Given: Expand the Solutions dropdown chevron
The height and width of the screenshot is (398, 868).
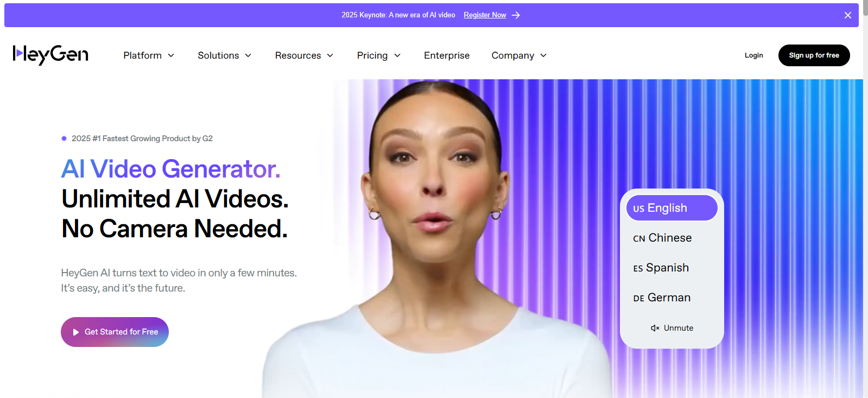Looking at the screenshot, I should [248, 55].
